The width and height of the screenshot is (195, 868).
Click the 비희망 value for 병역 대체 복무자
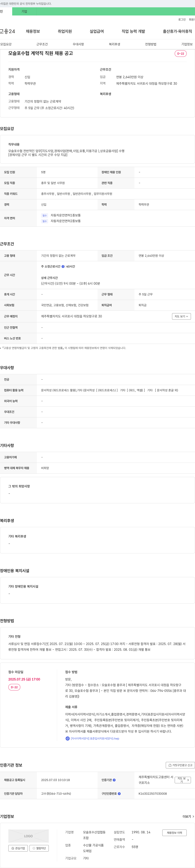(x=45, y=468)
